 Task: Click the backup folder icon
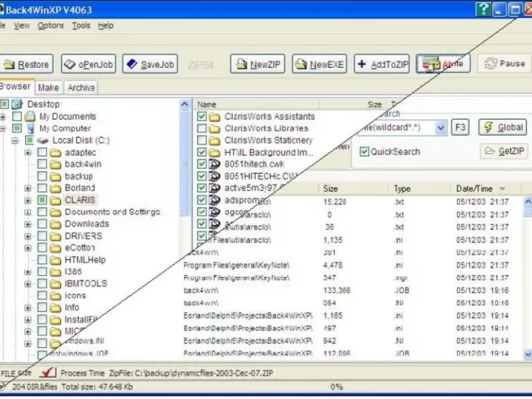click(55, 176)
